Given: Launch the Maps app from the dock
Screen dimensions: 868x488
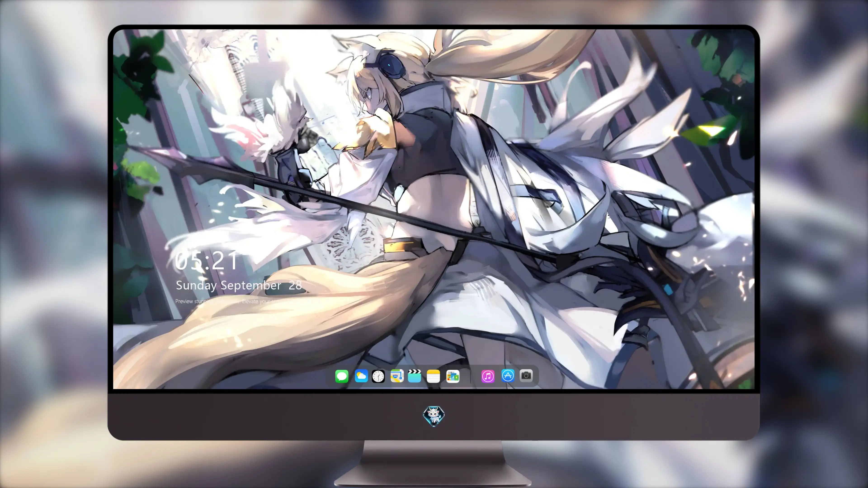Looking at the screenshot, I should pos(397,376).
